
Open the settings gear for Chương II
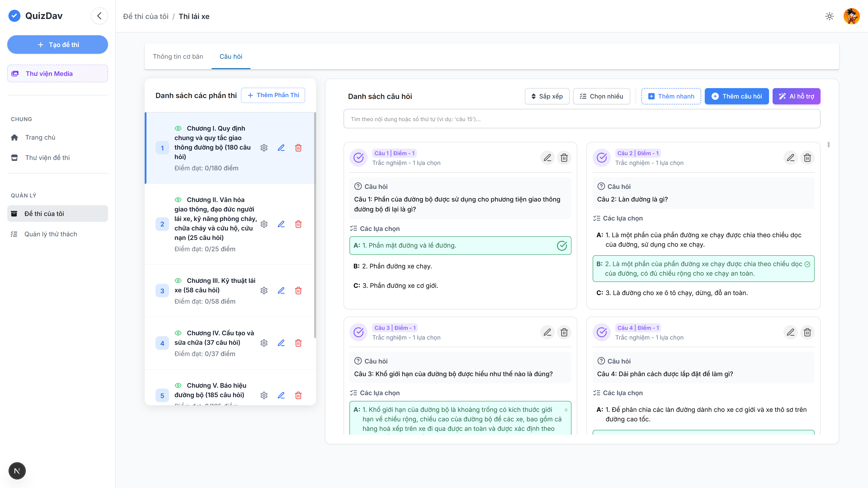coord(264,224)
